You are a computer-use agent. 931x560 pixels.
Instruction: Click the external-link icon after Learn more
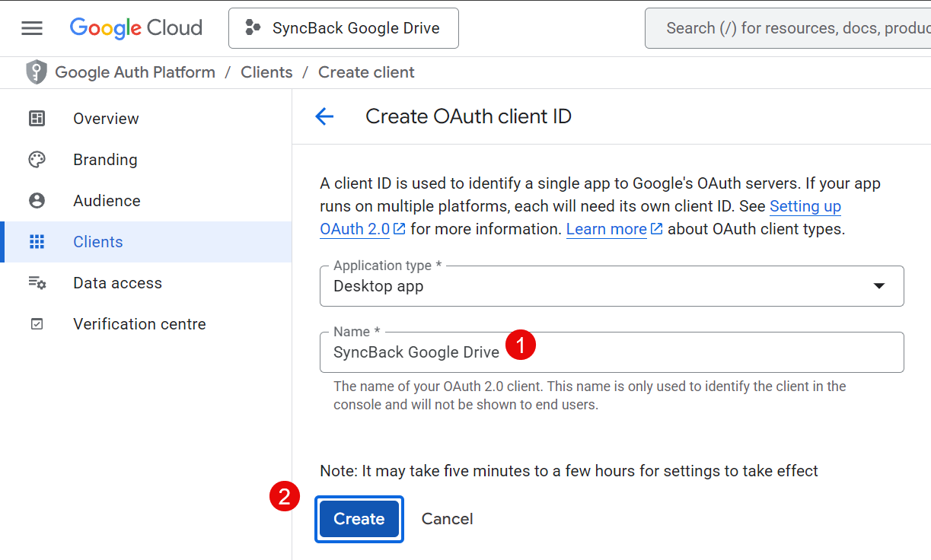pos(656,229)
